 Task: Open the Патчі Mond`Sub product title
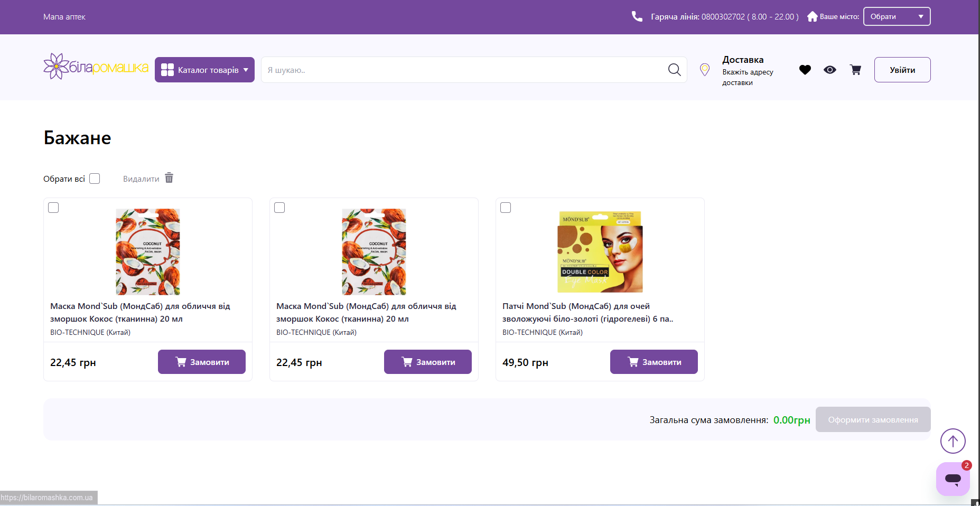587,312
